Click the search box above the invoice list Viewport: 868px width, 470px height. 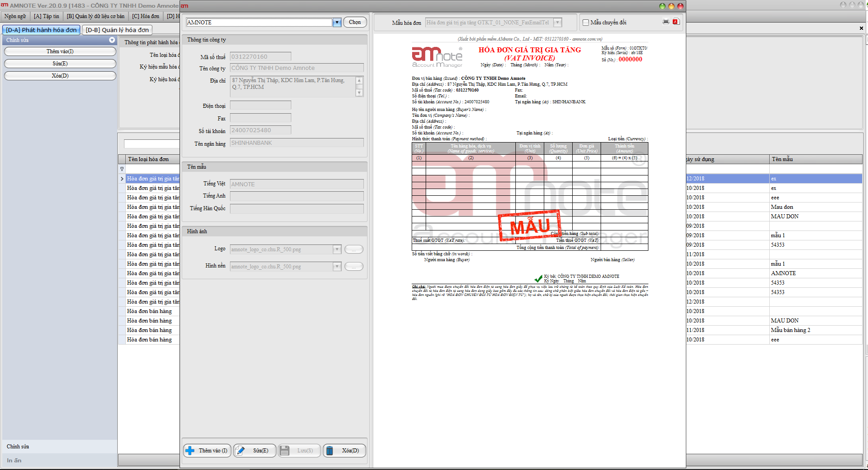coord(152,144)
